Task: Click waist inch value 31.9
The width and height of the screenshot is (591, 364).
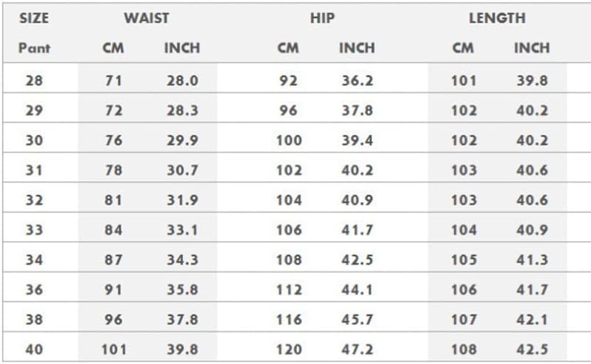Action: pos(181,200)
